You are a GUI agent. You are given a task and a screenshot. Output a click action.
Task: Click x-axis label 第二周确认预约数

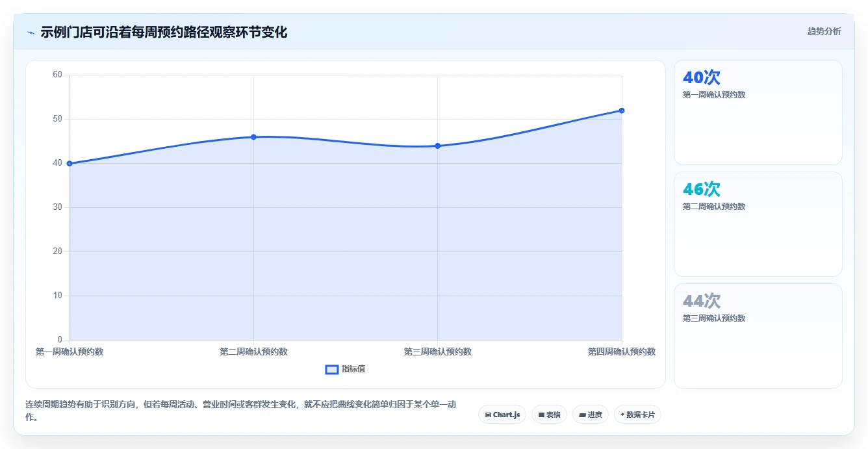tap(253, 352)
